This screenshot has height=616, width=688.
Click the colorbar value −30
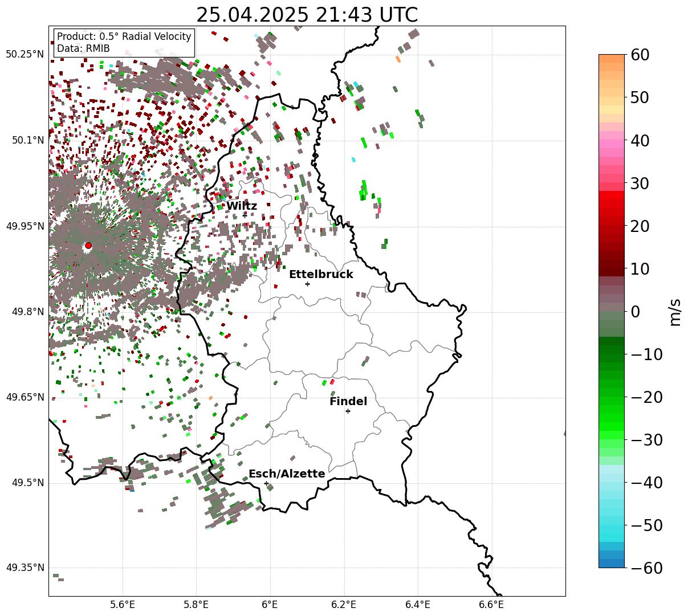(x=646, y=439)
